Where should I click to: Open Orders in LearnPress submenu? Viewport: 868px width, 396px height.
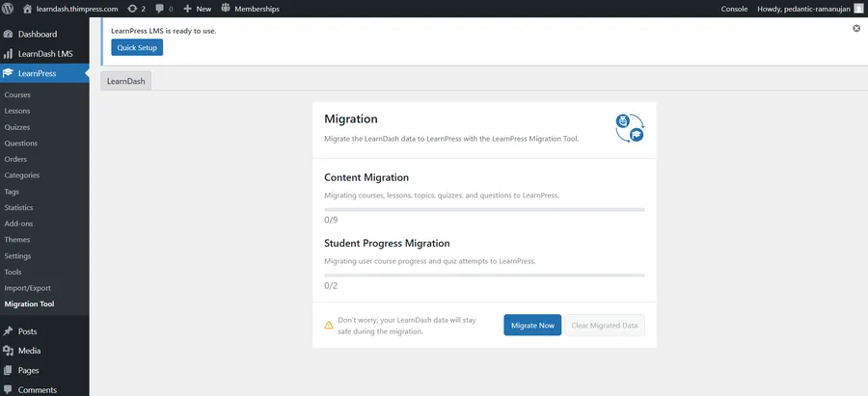tap(15, 159)
